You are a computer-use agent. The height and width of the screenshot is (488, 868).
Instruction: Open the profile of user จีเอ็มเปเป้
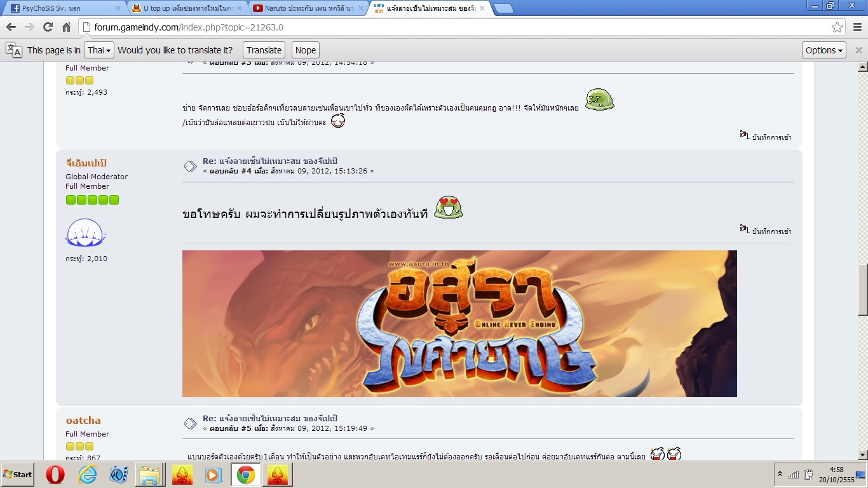86,163
